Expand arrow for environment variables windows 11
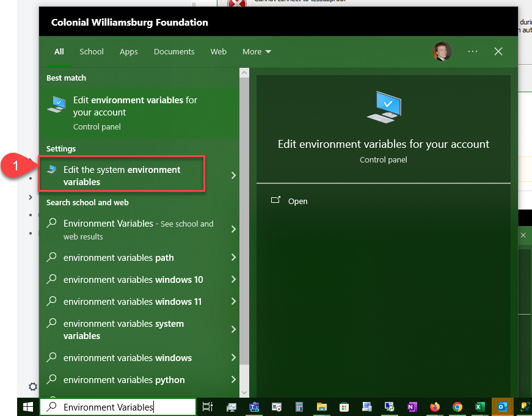The image size is (532, 416). click(233, 301)
